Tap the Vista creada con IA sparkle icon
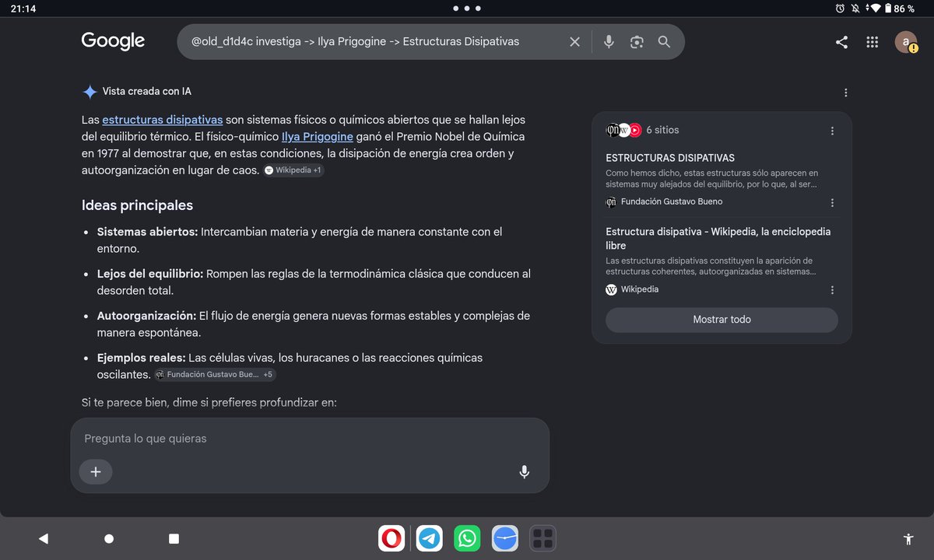The width and height of the screenshot is (934, 560). point(90,92)
